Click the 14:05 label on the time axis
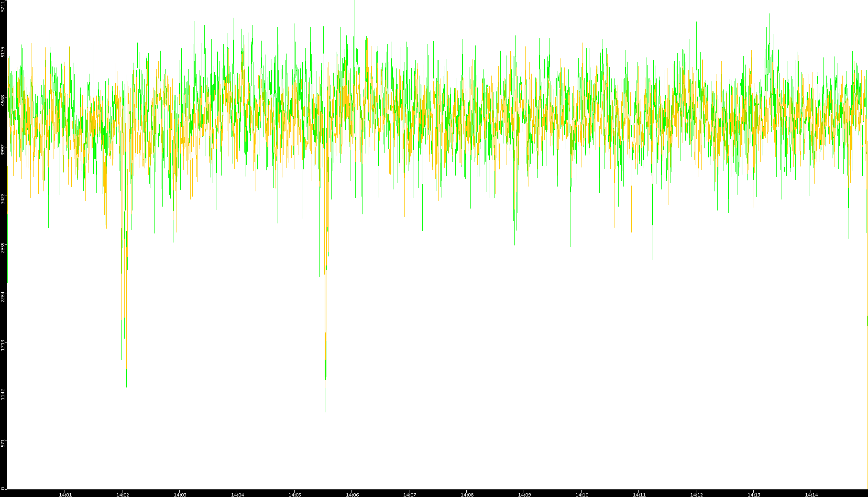 [295, 495]
